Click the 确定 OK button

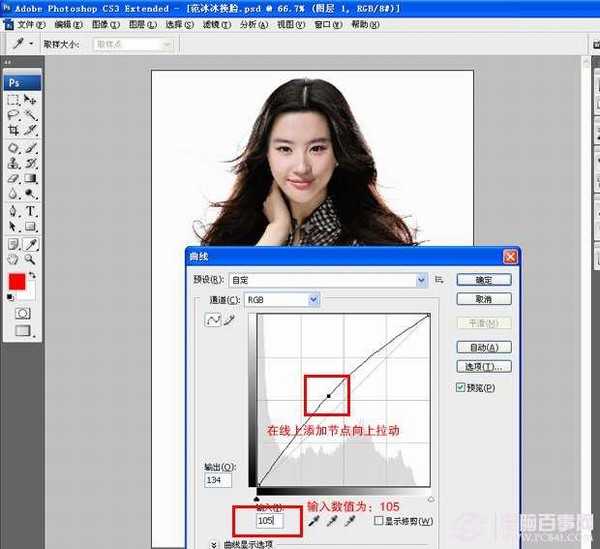coord(484,281)
